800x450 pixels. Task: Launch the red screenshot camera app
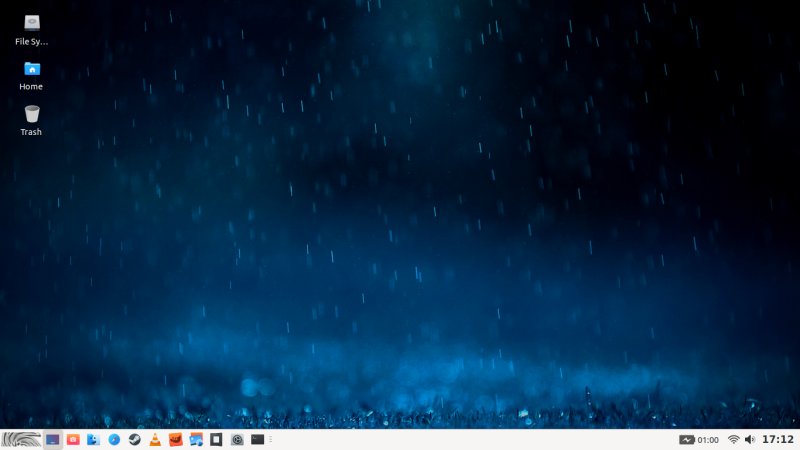click(x=73, y=439)
